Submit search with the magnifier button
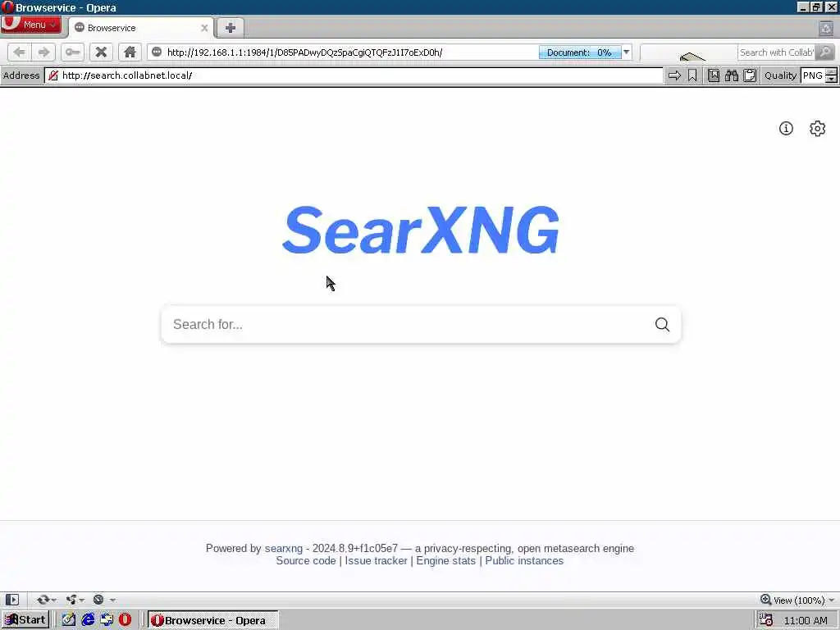840x630 pixels. pyautogui.click(x=662, y=324)
